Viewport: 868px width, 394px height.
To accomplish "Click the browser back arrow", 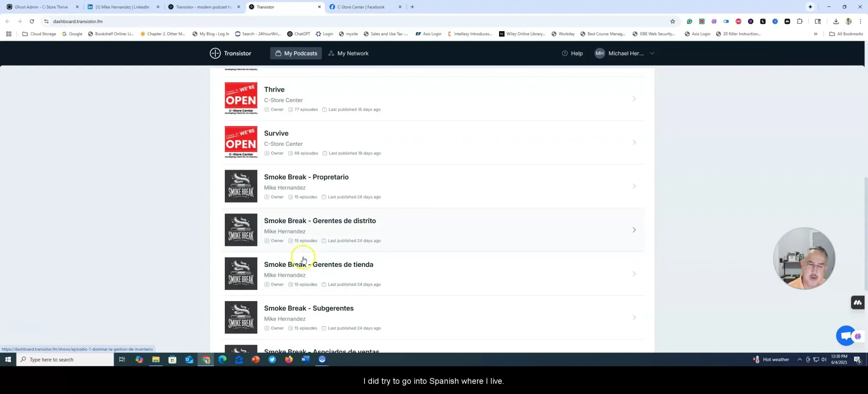I will pos(7,21).
